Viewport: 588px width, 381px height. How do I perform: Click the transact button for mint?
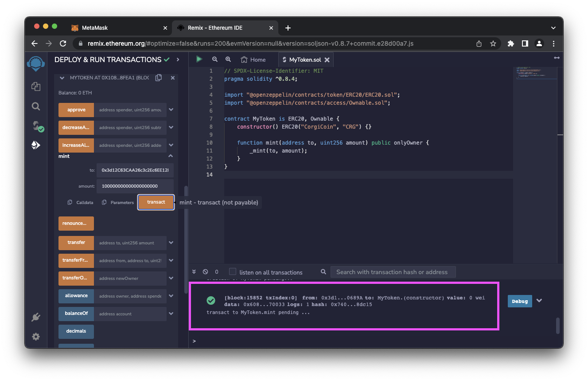(x=156, y=202)
